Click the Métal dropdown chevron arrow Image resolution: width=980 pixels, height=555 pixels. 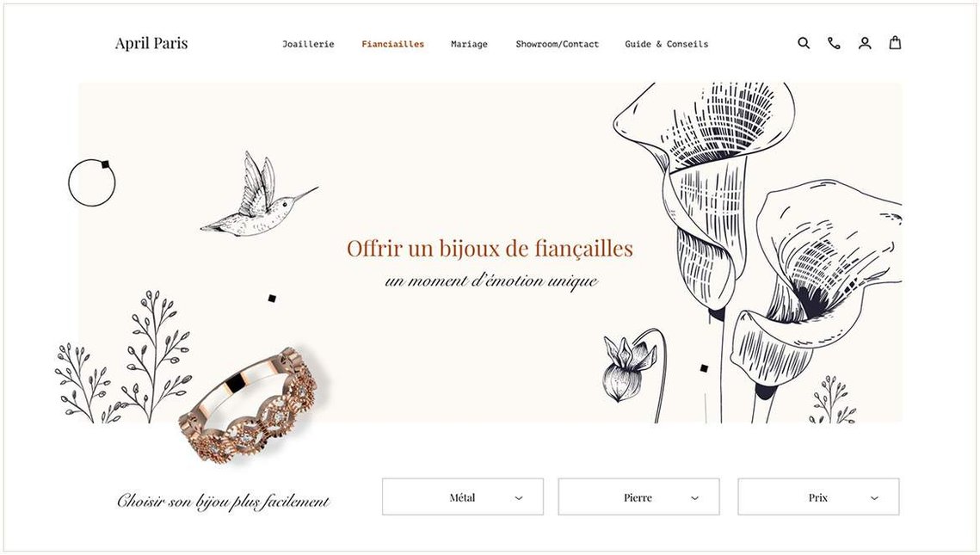coord(519,498)
